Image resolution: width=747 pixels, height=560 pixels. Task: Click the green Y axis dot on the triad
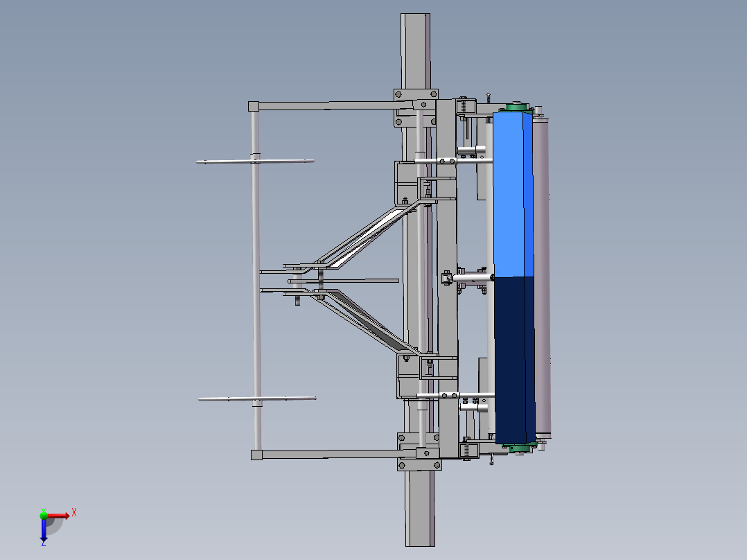pos(44,515)
